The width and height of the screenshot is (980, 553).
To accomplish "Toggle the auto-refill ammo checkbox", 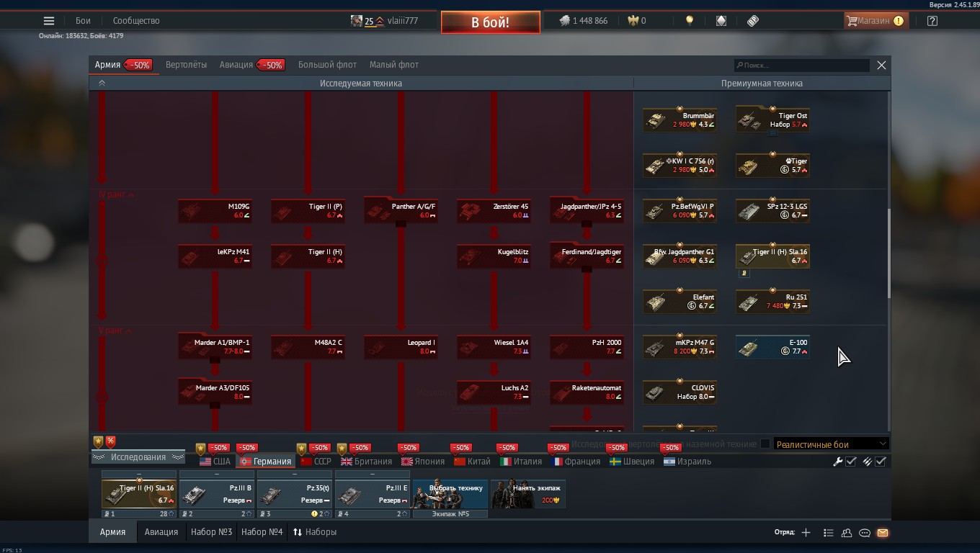I will (881, 462).
